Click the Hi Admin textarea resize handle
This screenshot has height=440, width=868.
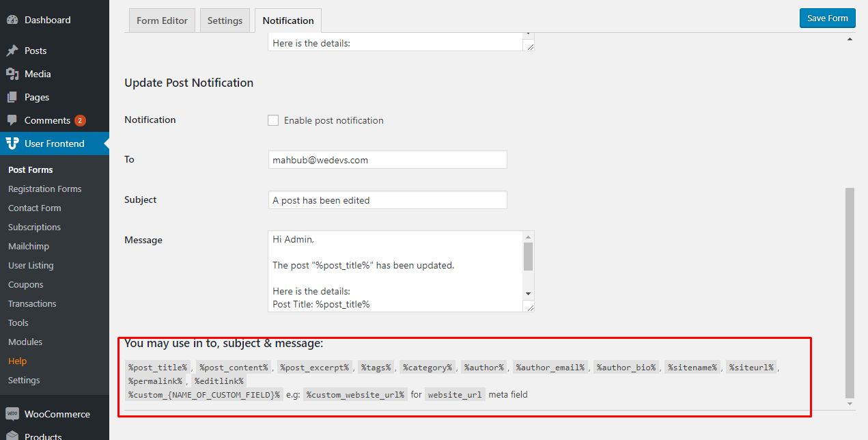tap(529, 306)
